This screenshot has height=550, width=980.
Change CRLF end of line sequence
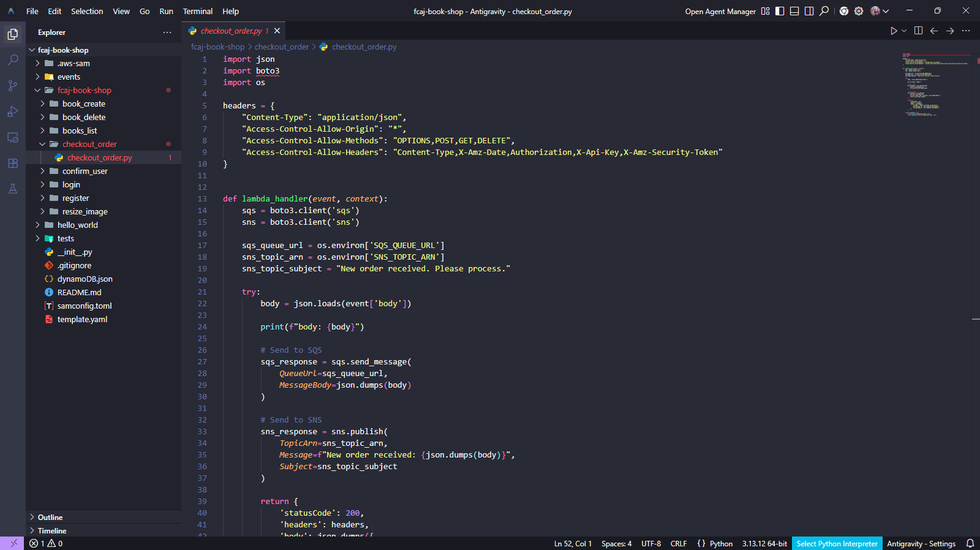[x=679, y=543]
